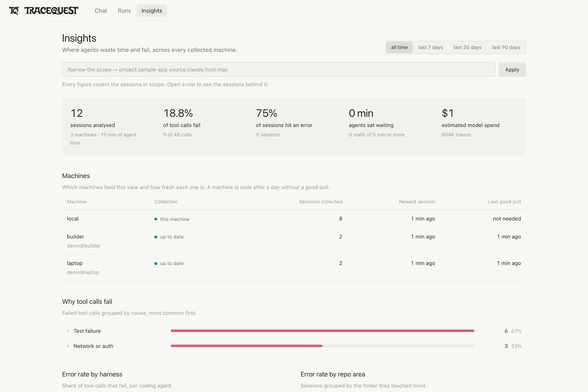This screenshot has width=588, height=392.
Task: Click builder's green up to date dot
Action: tap(156, 237)
